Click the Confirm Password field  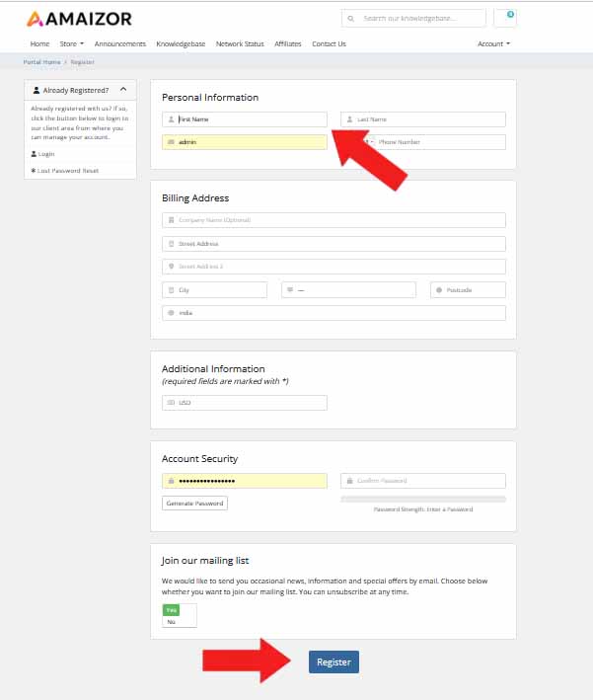423,481
